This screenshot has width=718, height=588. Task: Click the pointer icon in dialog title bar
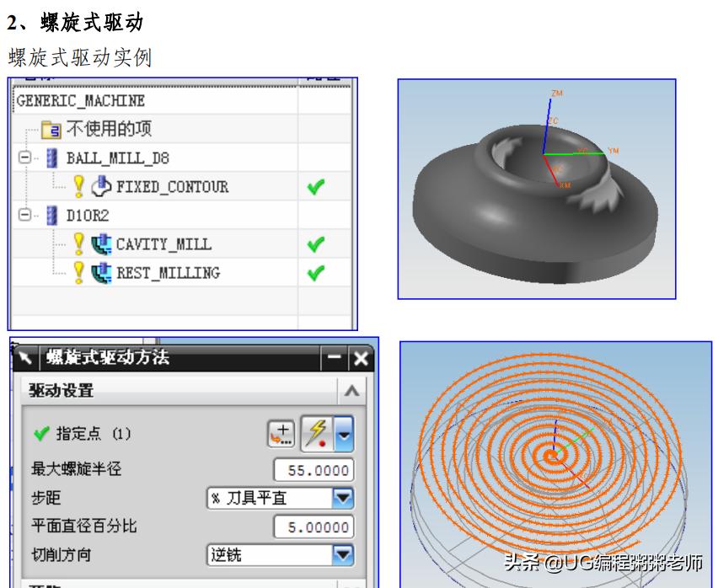tap(25, 357)
